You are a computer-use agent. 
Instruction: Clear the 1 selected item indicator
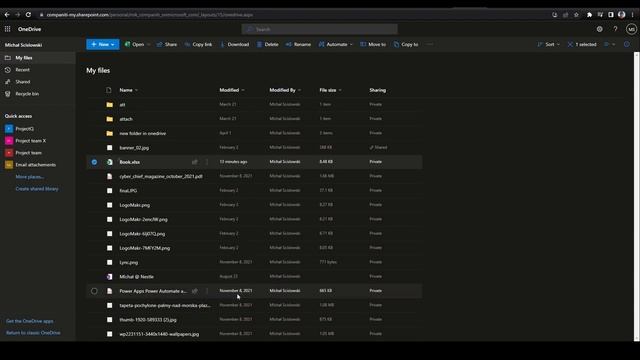582,44
